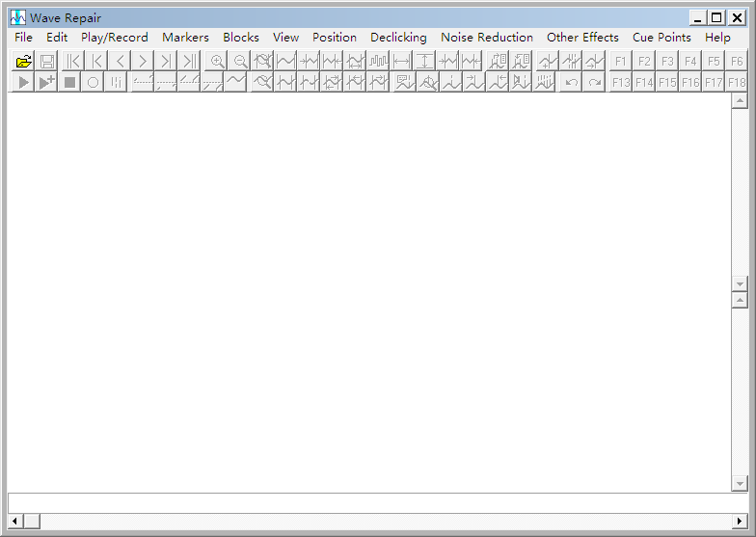Click the Zoom Out magnifier icon

(239, 62)
